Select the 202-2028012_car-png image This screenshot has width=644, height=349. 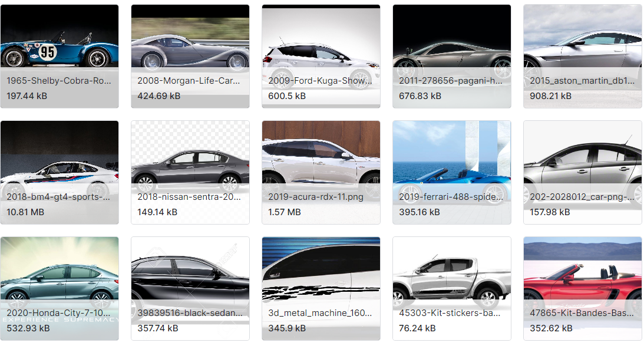tap(582, 156)
